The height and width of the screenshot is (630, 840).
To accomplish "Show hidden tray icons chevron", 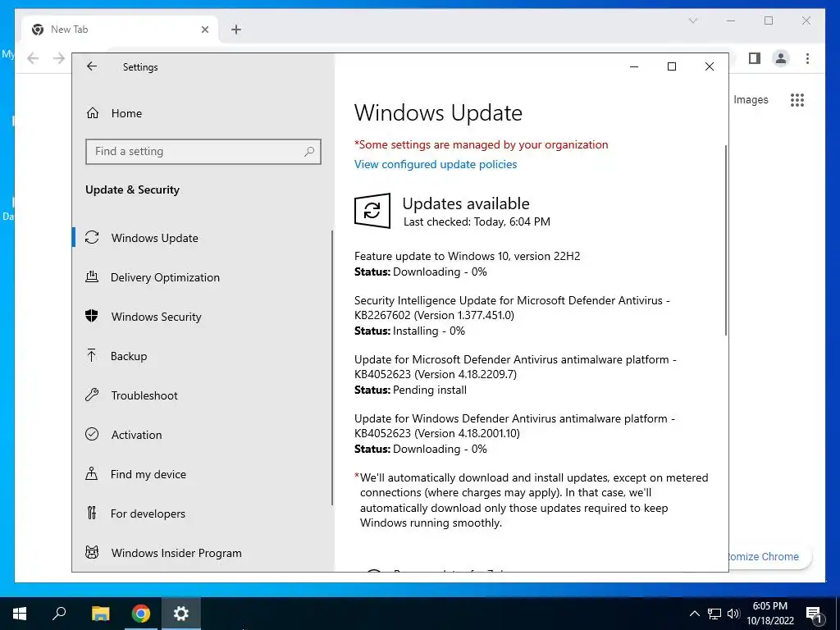I will click(694, 614).
